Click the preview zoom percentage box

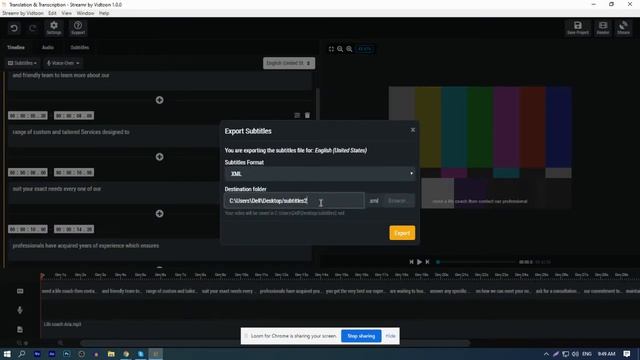[x=364, y=49]
